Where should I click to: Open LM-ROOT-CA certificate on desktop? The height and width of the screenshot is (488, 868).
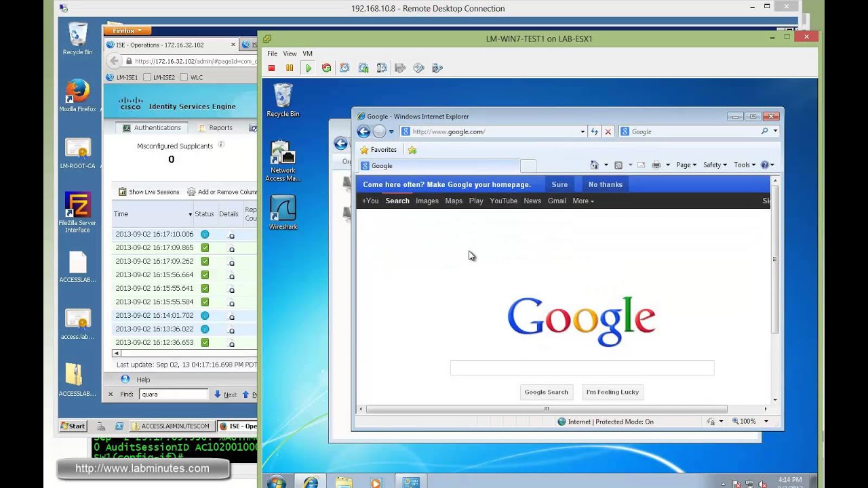(x=77, y=154)
